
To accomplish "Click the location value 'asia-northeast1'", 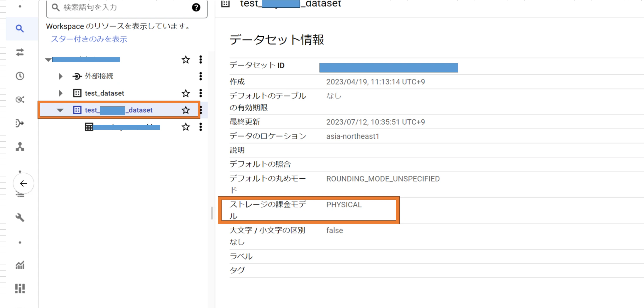I will click(353, 136).
